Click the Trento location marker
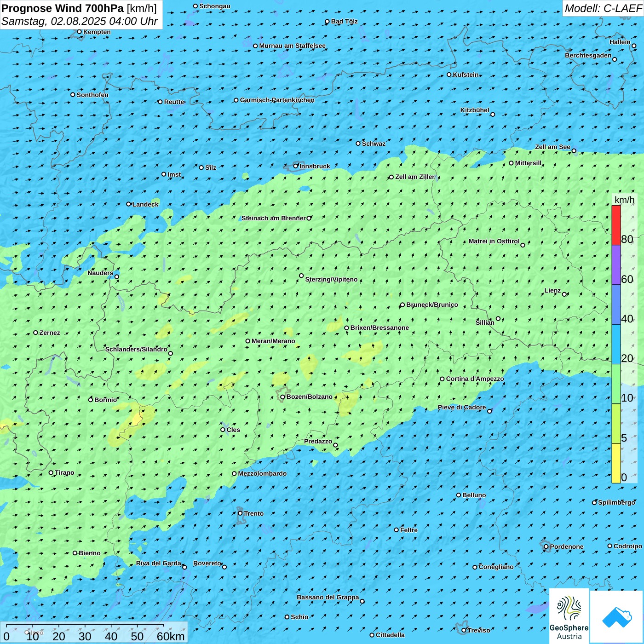The width and height of the screenshot is (644, 644). (x=240, y=513)
